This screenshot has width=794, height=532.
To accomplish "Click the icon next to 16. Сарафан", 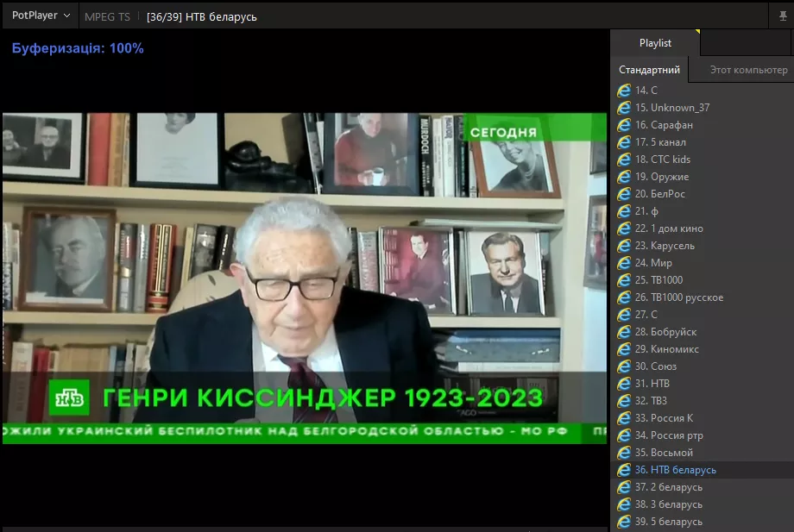I will pos(624,125).
